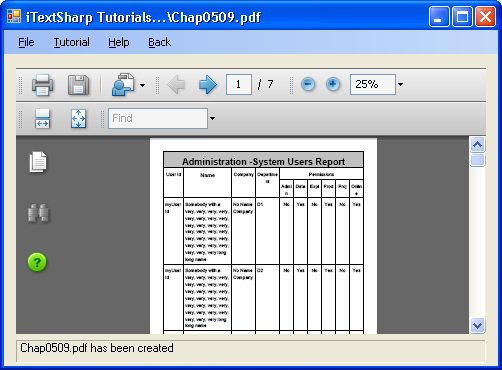Open the Tutorial menu
Viewport: 502px width, 370px height.
tap(72, 42)
